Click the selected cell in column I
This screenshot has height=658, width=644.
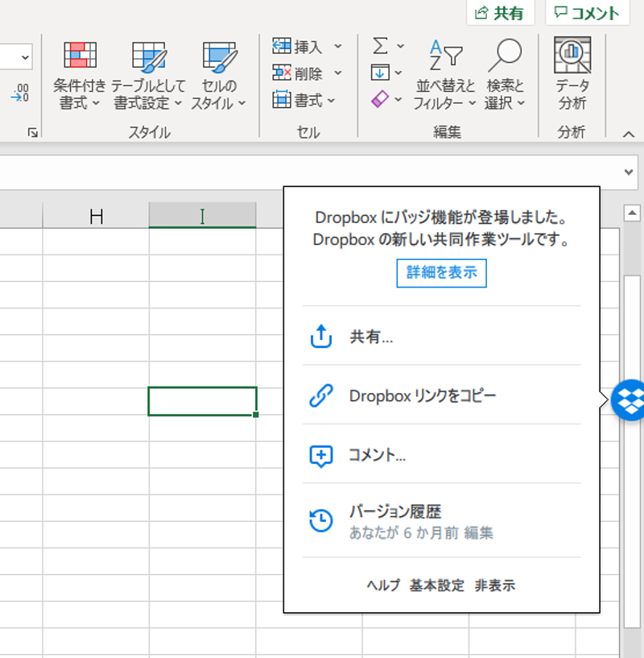coord(202,401)
